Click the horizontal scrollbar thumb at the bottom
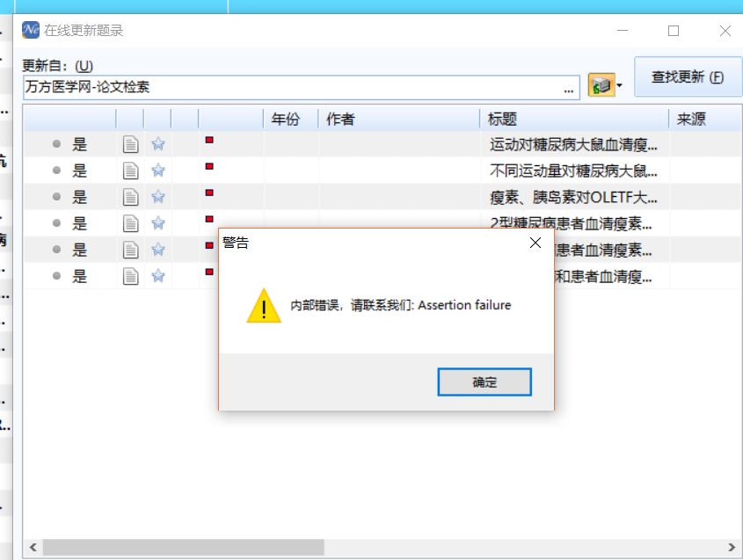This screenshot has height=560, width=743. pyautogui.click(x=184, y=547)
